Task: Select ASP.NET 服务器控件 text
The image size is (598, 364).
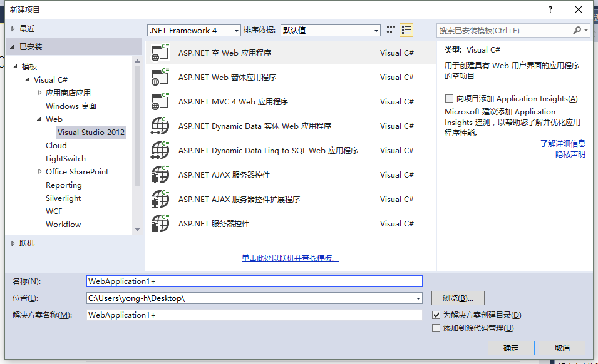Action: pos(214,223)
